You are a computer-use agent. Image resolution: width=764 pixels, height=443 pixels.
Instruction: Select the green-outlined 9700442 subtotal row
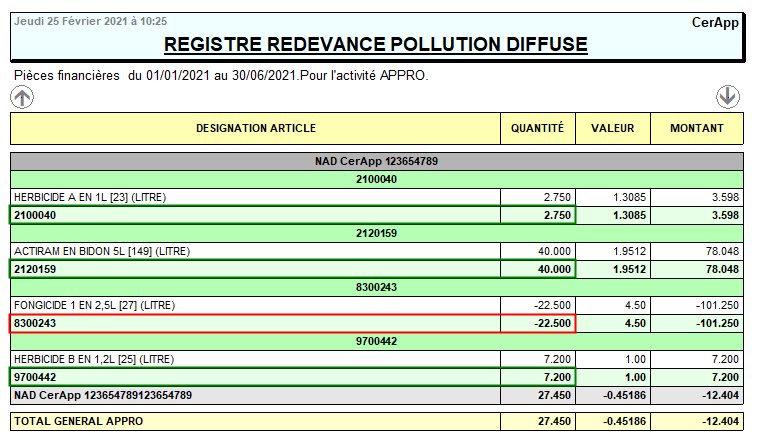(x=292, y=377)
